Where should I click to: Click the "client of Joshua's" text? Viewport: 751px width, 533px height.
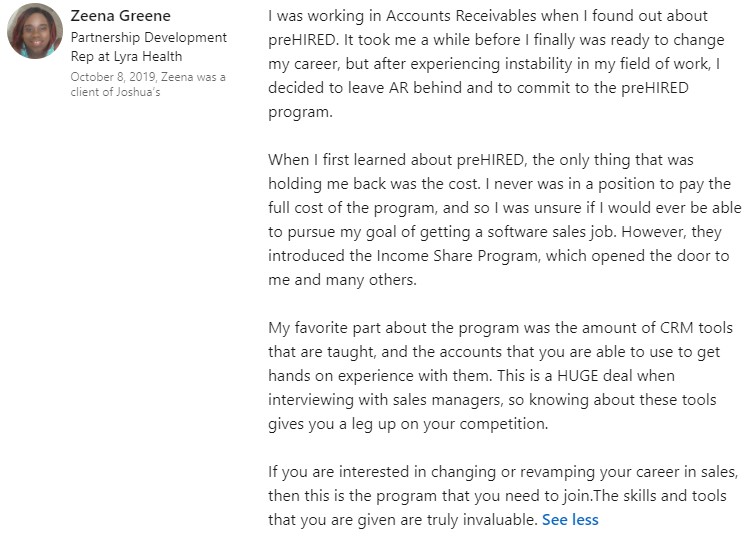point(115,93)
